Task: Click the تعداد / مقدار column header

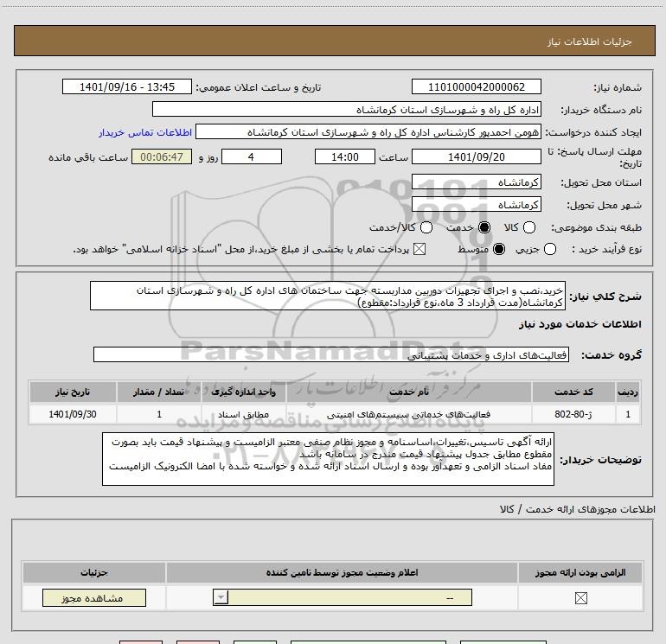Action: point(159,392)
